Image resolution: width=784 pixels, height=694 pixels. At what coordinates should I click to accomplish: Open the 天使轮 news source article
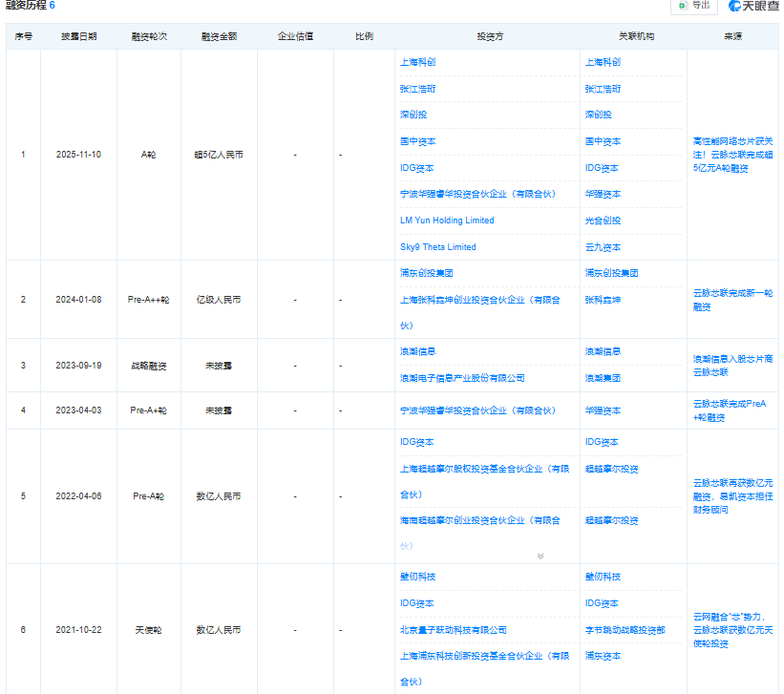coord(732,630)
